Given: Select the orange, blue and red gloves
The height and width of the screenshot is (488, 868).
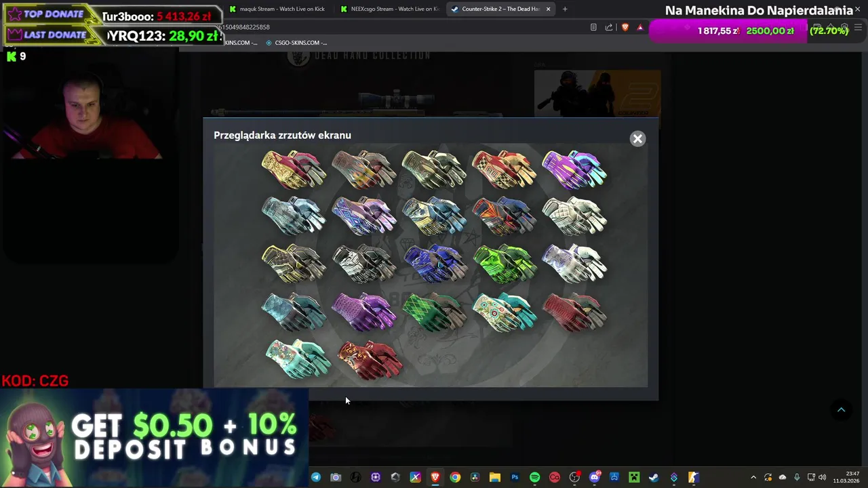Looking at the screenshot, I should (x=504, y=216).
